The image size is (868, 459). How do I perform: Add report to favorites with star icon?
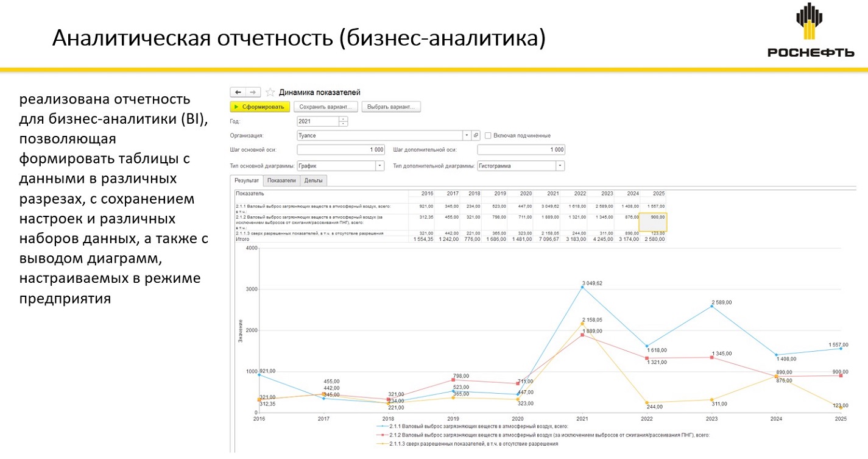(x=270, y=93)
